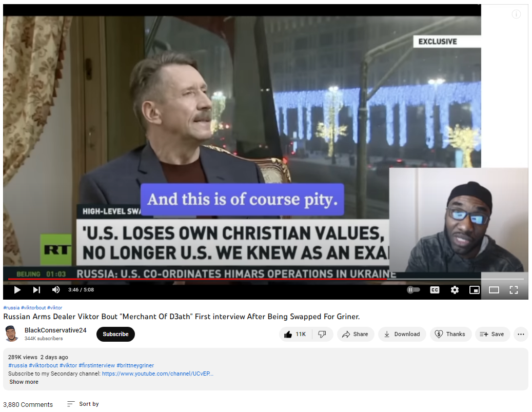Toggle closed captions
Image resolution: width=532 pixels, height=412 pixels.
click(435, 290)
